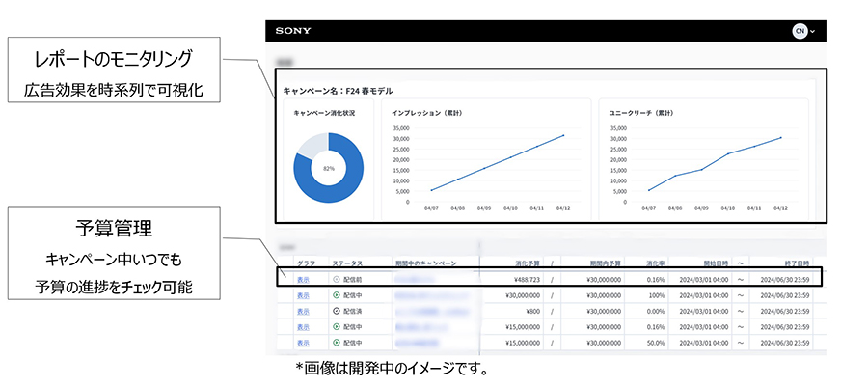Open the CN user avatar
The width and height of the screenshot is (868, 388).
(799, 31)
